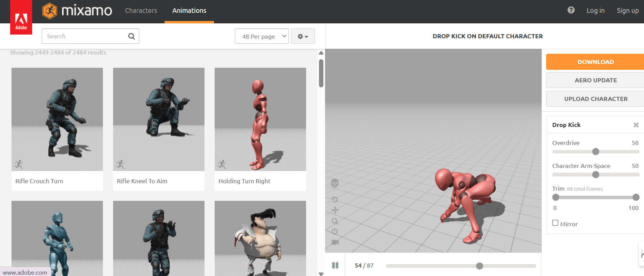Pause the animation playback
The height and width of the screenshot is (276, 644).
point(335,266)
